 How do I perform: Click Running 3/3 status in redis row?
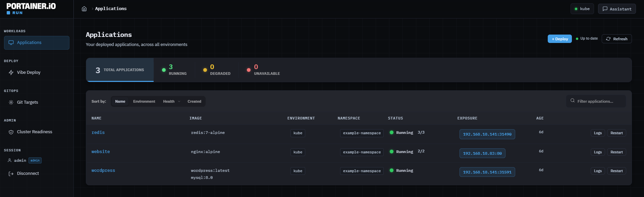pyautogui.click(x=407, y=133)
